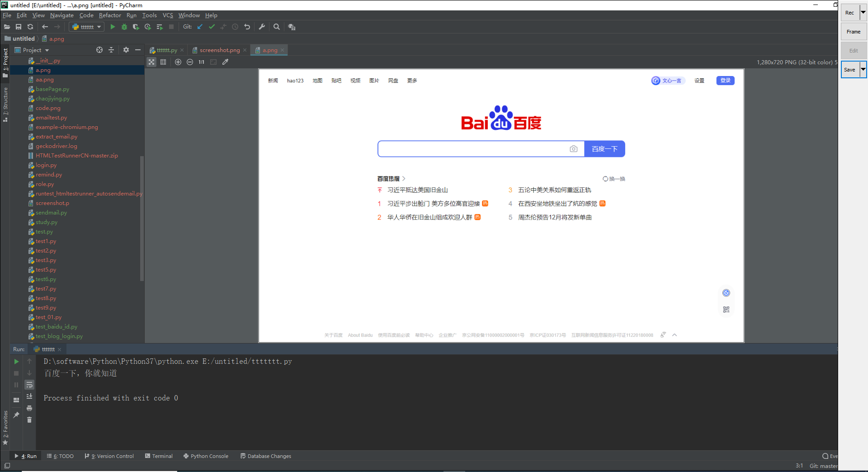Select test_baidu_id.py in project tree
The width and height of the screenshot is (868, 472).
click(x=56, y=327)
